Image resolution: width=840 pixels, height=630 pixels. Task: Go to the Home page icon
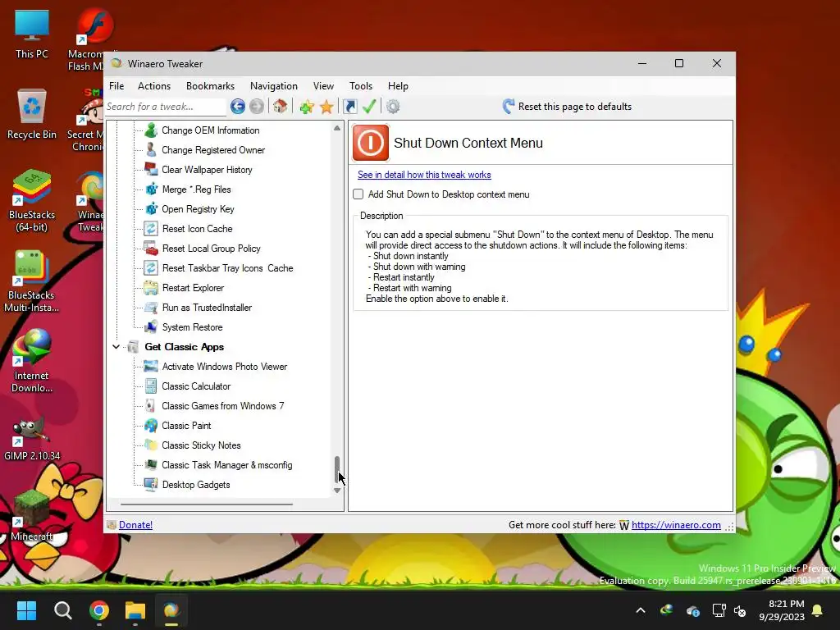281,106
